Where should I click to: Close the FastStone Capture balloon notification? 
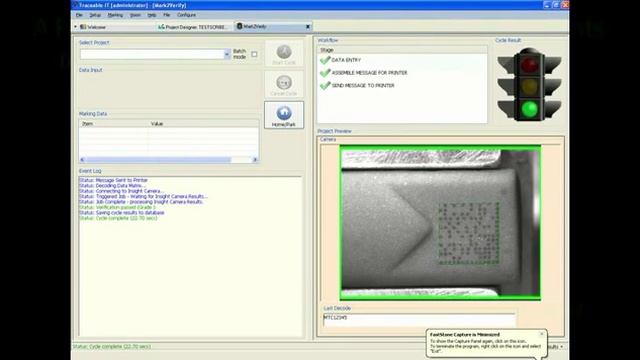coord(542,334)
